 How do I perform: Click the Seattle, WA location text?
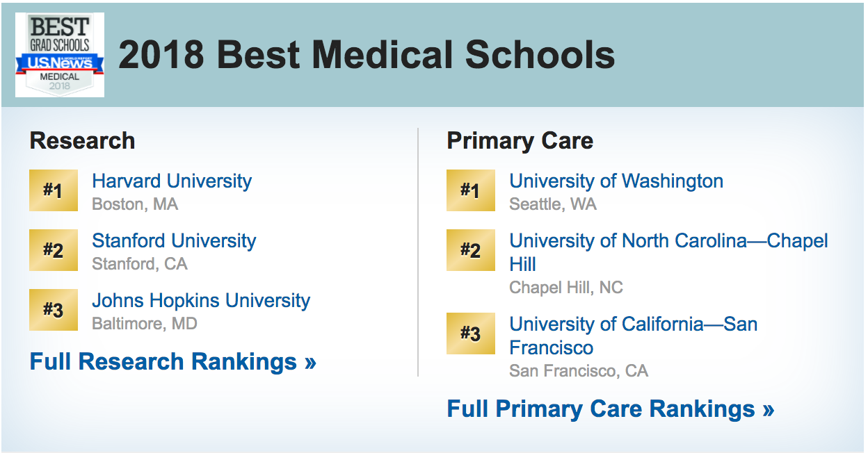pos(553,204)
